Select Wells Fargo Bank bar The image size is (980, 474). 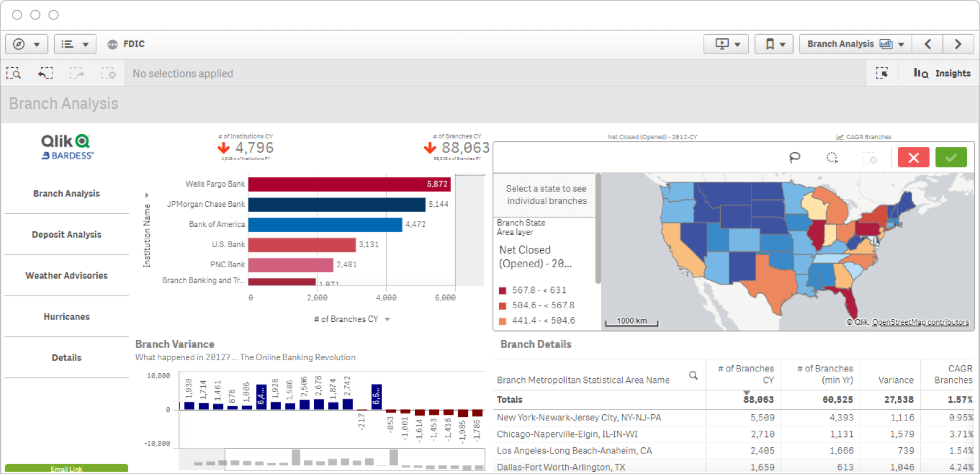[x=349, y=184]
